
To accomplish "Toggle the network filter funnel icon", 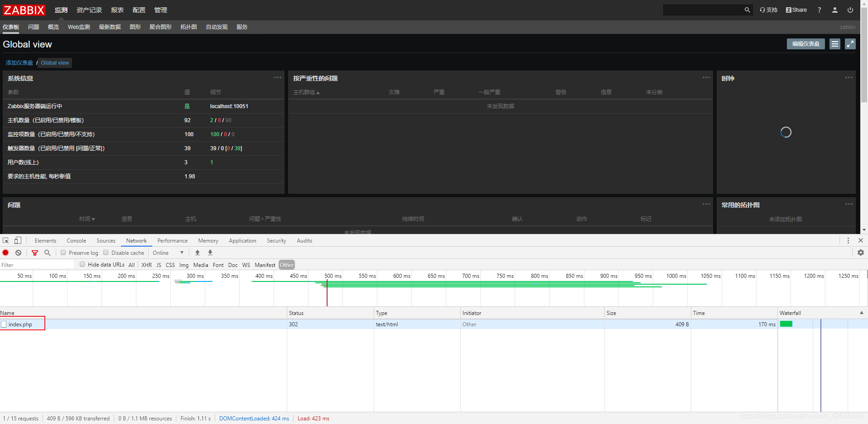I will (x=35, y=252).
